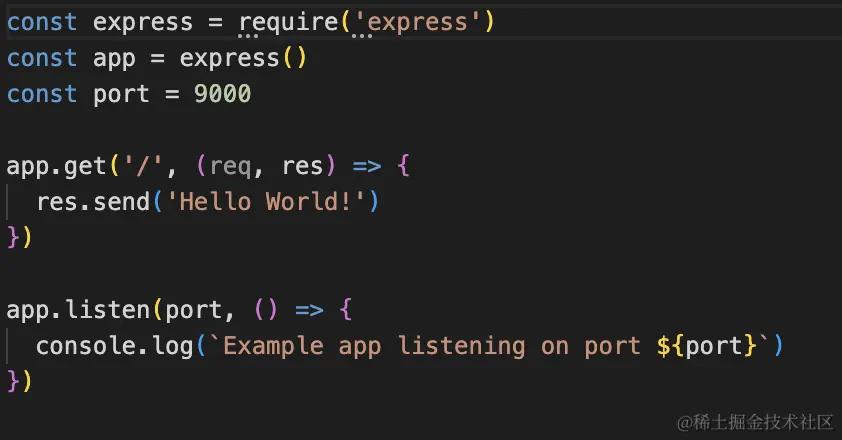The image size is (842, 440).
Task: Click the number 9000 port value
Action: click(x=222, y=94)
